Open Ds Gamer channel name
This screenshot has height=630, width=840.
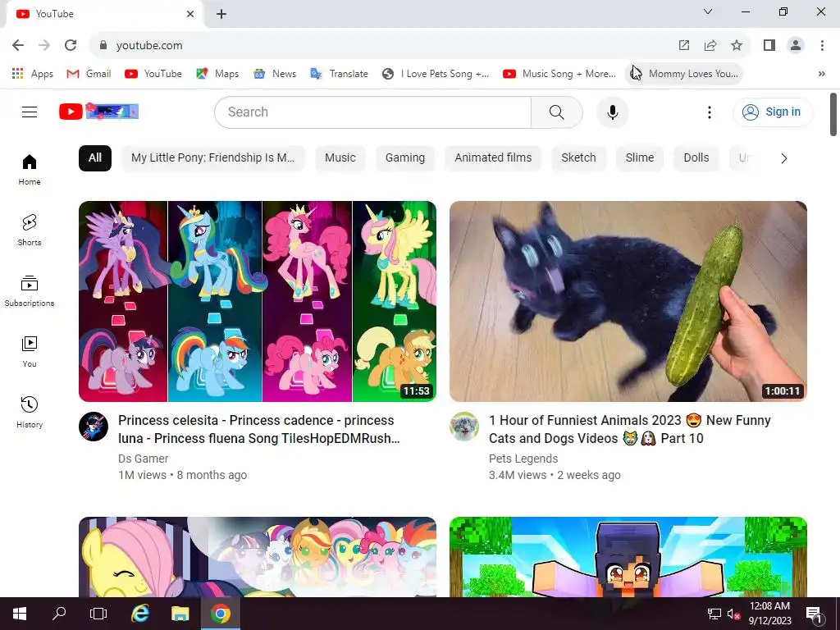click(143, 459)
